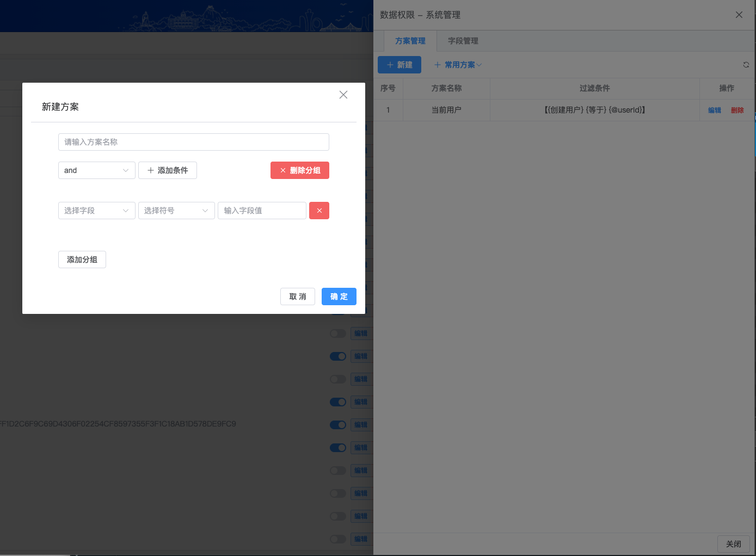This screenshot has height=556, width=756.
Task: Click 删除 link for 当前用户 row
Action: (737, 110)
